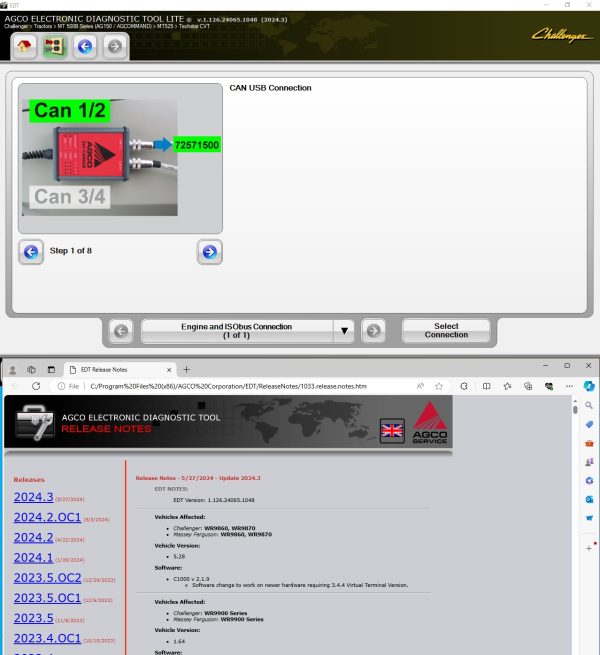Click the browser profile icon

pyautogui.click(x=13, y=370)
